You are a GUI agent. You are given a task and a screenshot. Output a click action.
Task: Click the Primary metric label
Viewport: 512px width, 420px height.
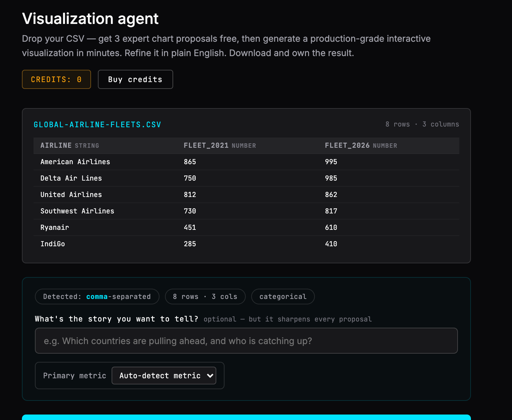tap(75, 376)
